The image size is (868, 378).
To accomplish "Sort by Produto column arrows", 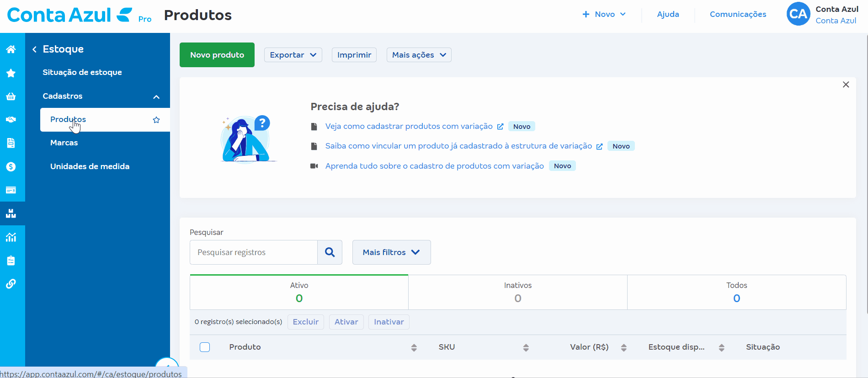I will click(414, 347).
